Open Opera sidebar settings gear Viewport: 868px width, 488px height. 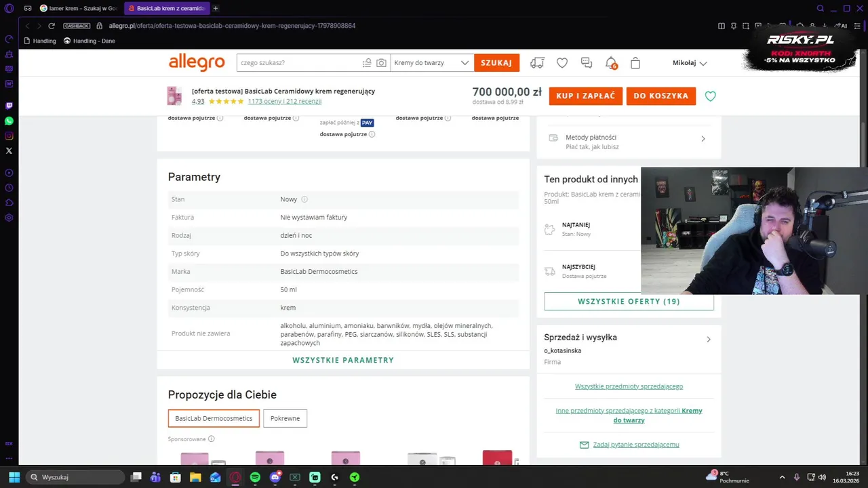click(x=9, y=218)
